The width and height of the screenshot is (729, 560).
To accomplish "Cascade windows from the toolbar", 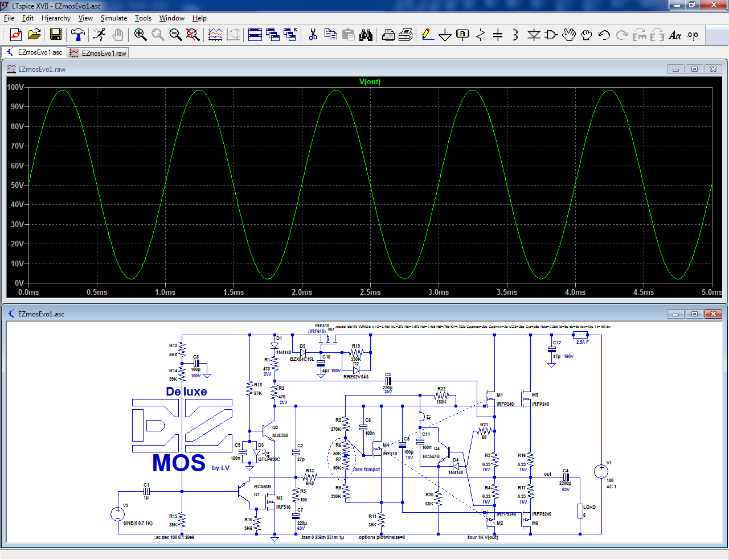I will tap(273, 35).
